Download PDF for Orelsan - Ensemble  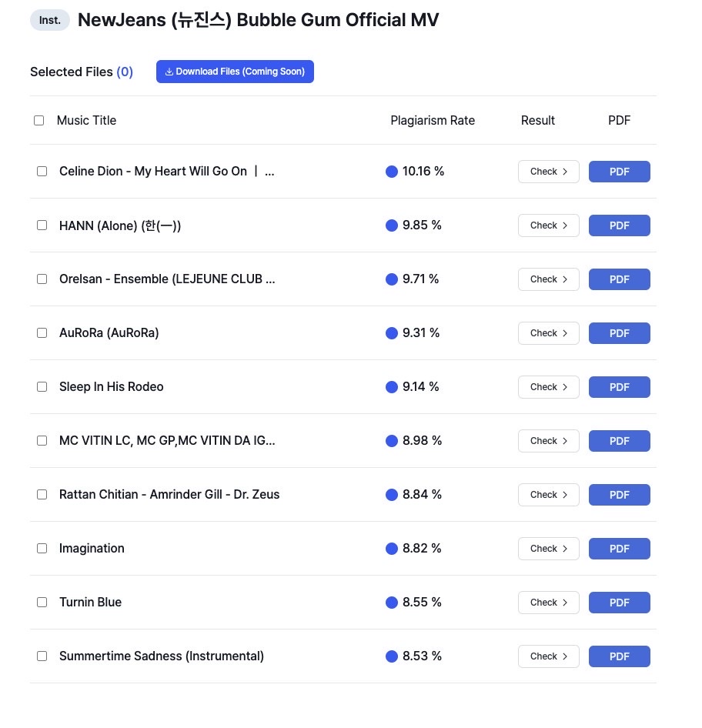coord(619,279)
